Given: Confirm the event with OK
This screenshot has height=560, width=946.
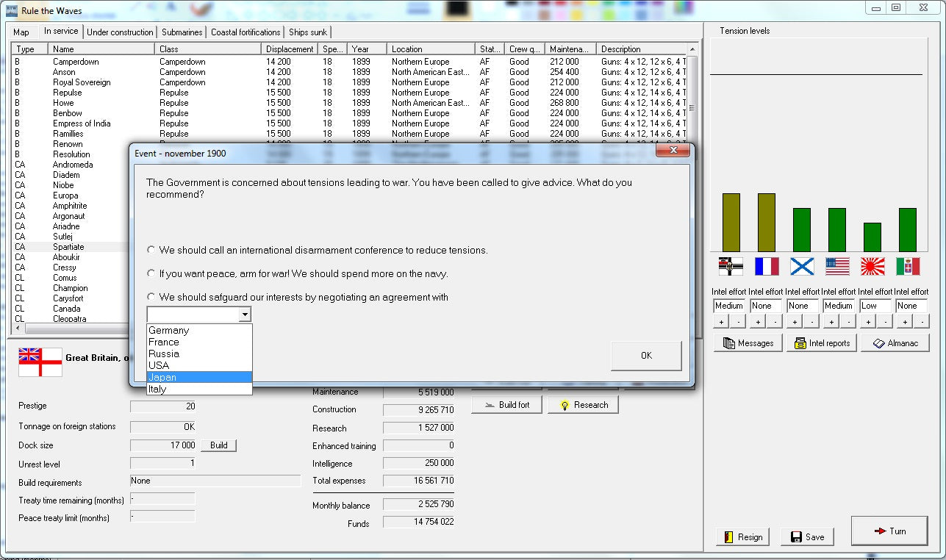Looking at the screenshot, I should (645, 356).
